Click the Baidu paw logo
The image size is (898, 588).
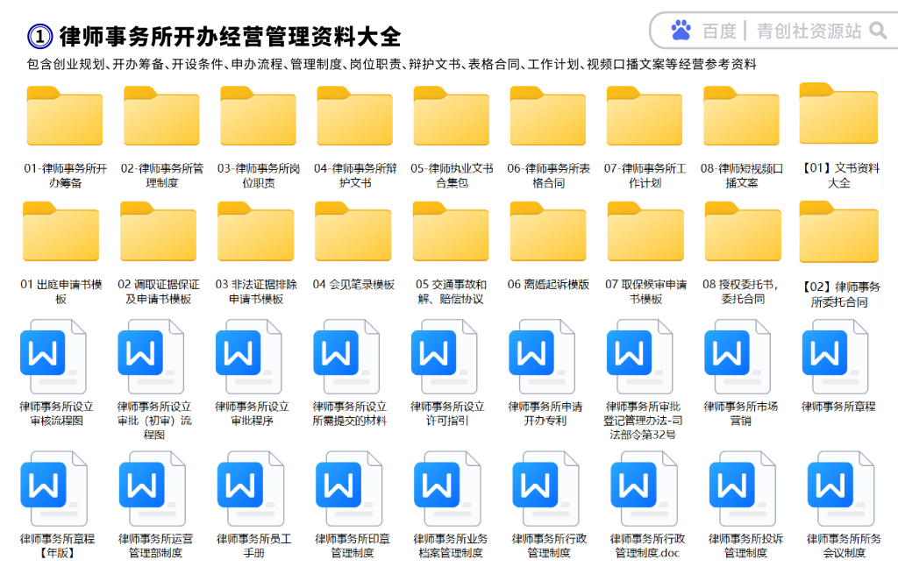(681, 31)
